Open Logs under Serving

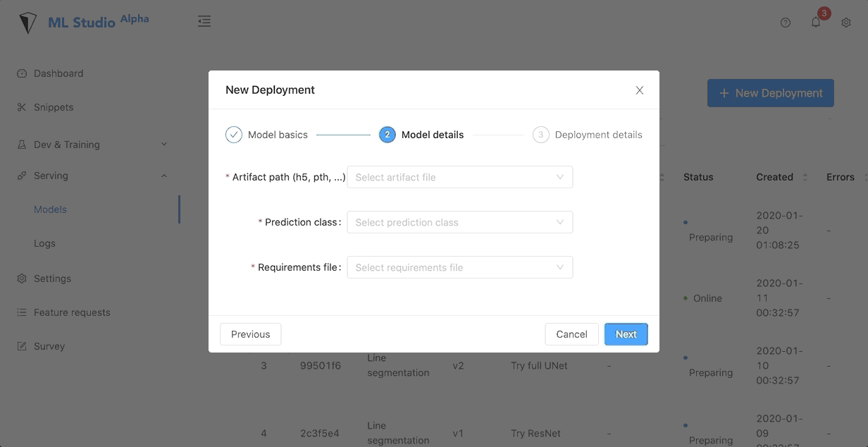click(x=44, y=243)
